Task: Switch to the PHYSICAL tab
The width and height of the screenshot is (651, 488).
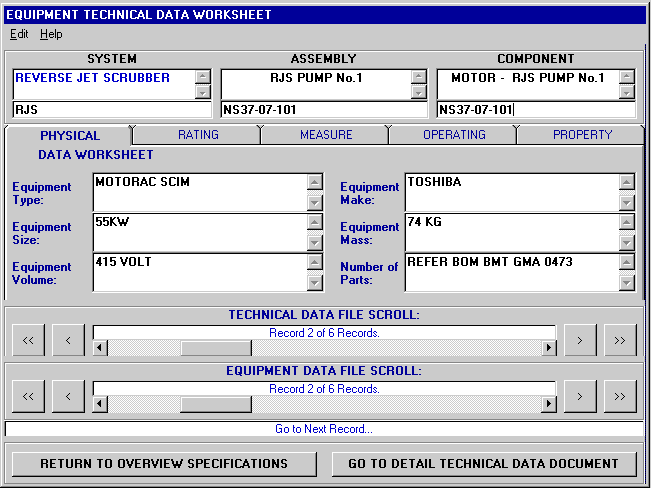Action: point(70,135)
